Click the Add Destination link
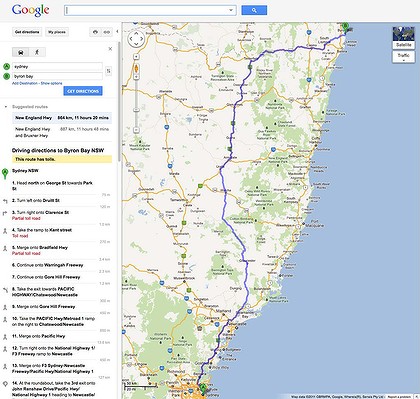 pos(25,83)
